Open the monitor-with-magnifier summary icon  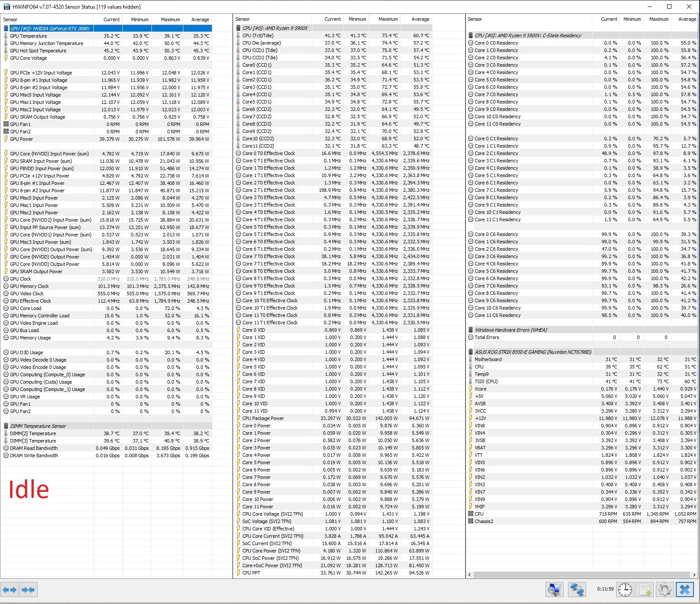(555, 589)
